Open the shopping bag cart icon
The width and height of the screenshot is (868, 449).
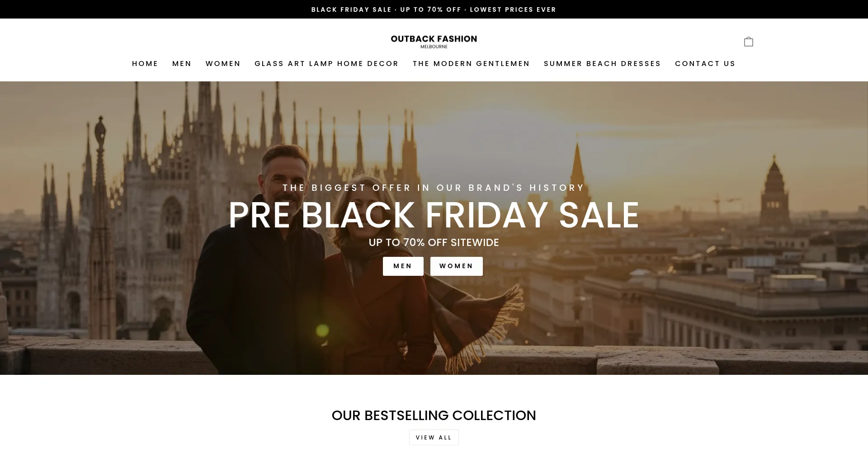point(748,42)
